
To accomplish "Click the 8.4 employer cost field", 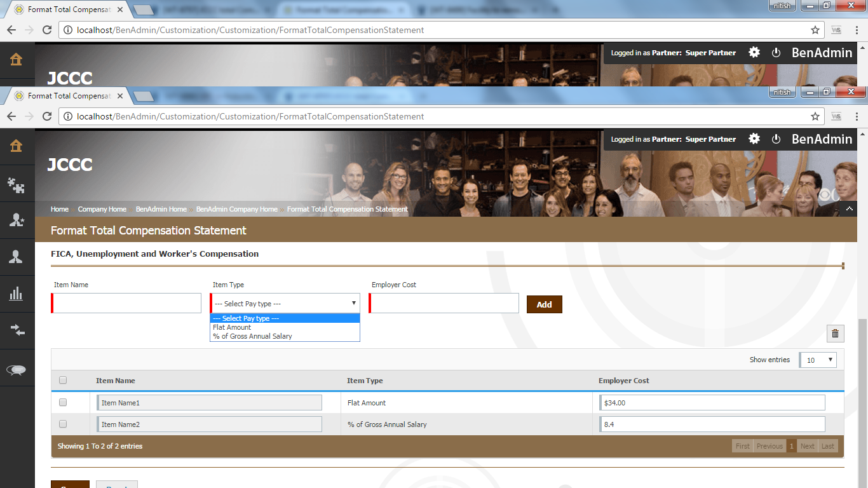I will coord(712,424).
